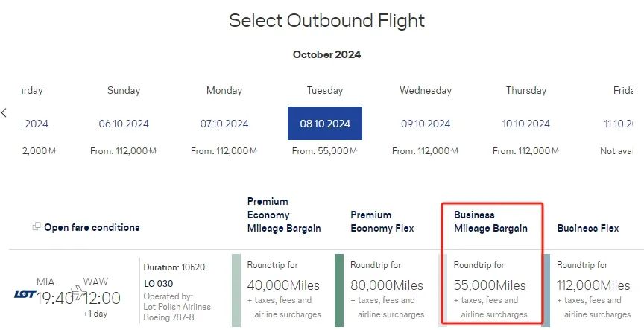
Task: Select Monday 07.10.2024 date tab
Action: click(x=224, y=122)
